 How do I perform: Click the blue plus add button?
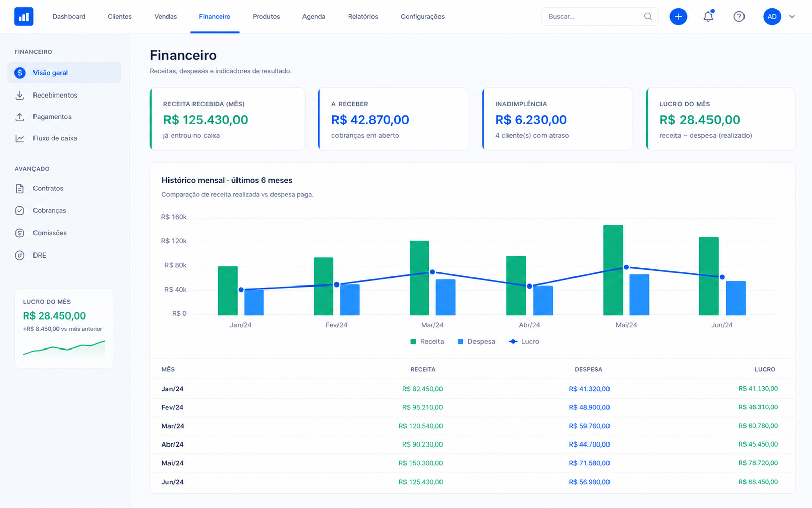pyautogui.click(x=679, y=17)
